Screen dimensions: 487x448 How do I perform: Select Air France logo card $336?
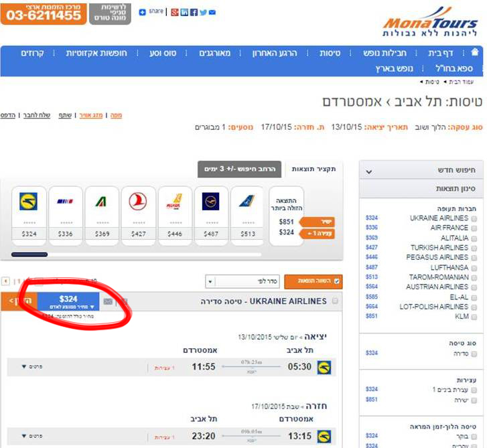point(65,216)
